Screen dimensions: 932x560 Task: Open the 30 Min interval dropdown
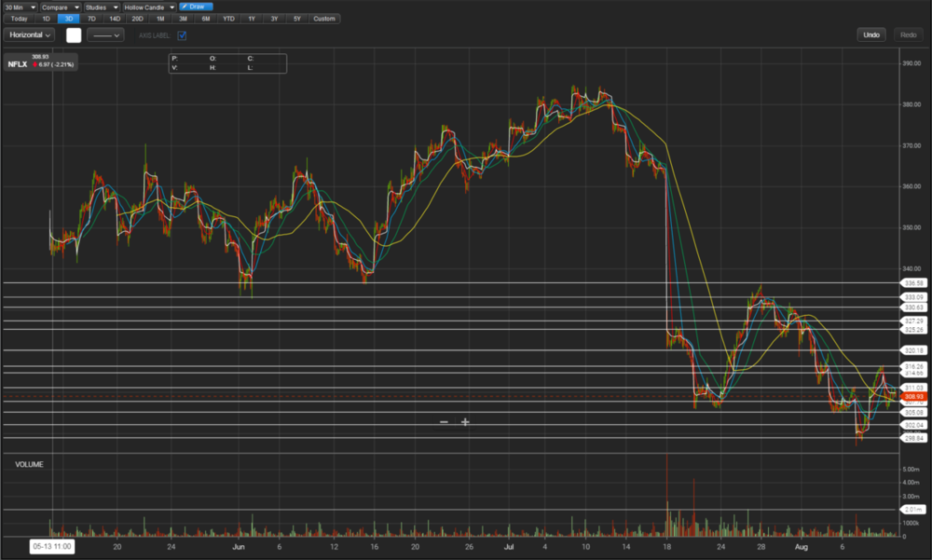click(19, 7)
